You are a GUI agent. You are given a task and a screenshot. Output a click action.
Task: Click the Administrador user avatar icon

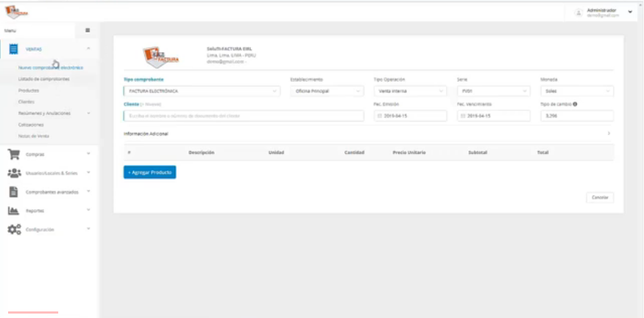point(578,13)
